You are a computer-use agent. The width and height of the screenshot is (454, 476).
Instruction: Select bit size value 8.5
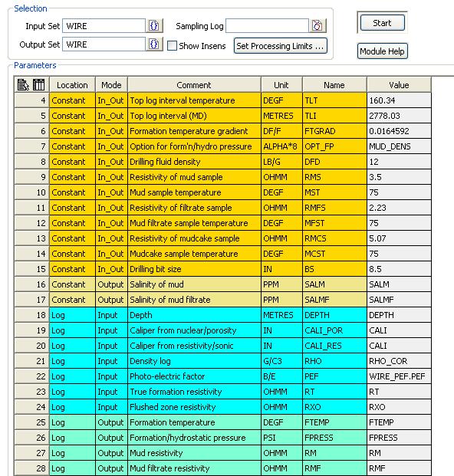click(399, 269)
